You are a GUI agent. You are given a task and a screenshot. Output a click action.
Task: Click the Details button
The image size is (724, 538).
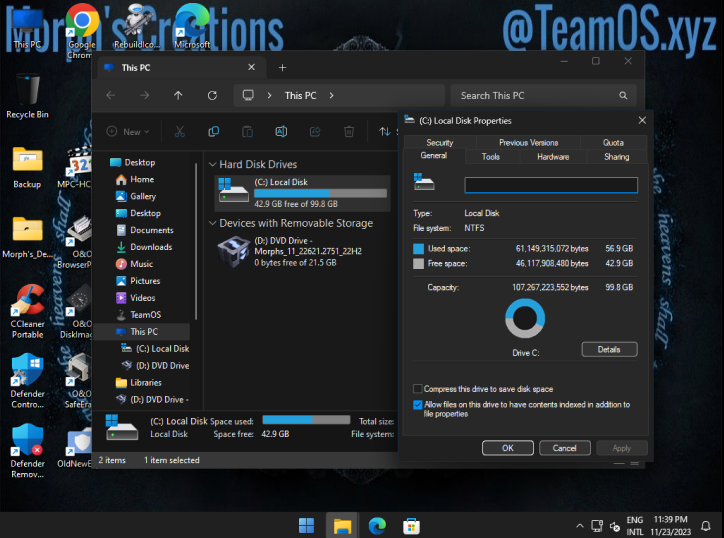click(x=609, y=350)
